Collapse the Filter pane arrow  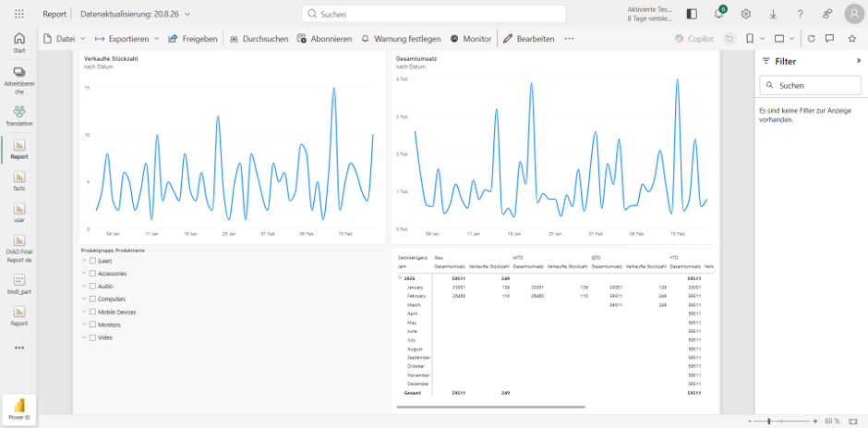tap(859, 60)
